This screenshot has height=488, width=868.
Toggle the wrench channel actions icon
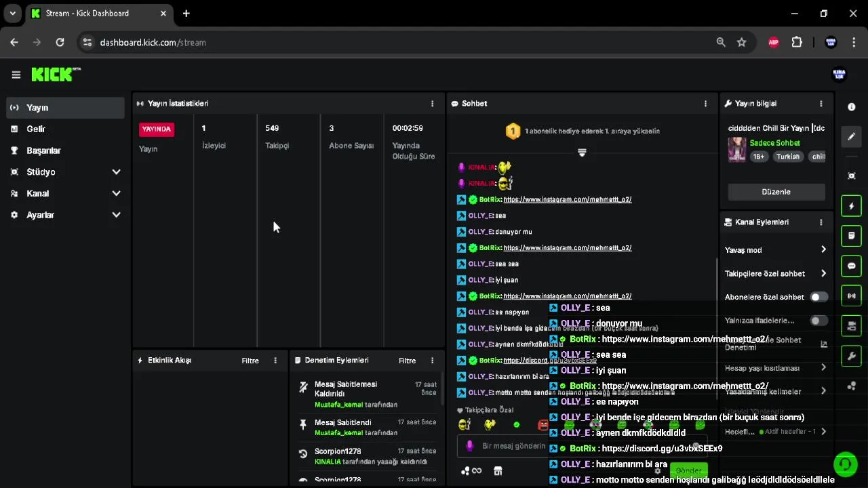point(852,356)
